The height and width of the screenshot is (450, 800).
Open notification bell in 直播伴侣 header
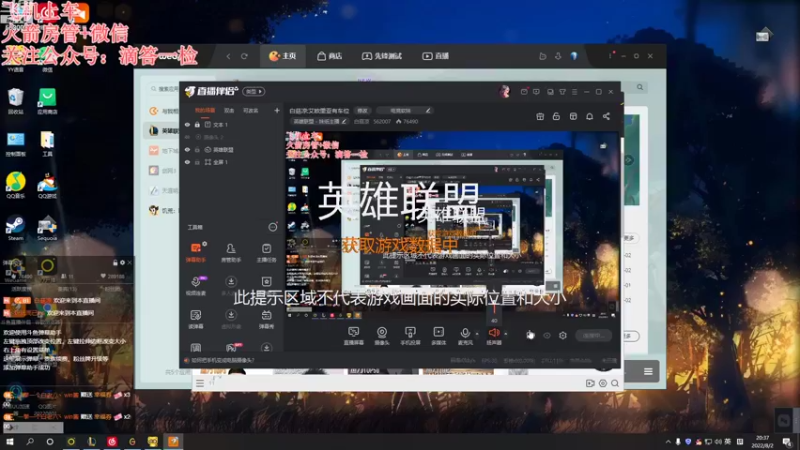coord(589,116)
